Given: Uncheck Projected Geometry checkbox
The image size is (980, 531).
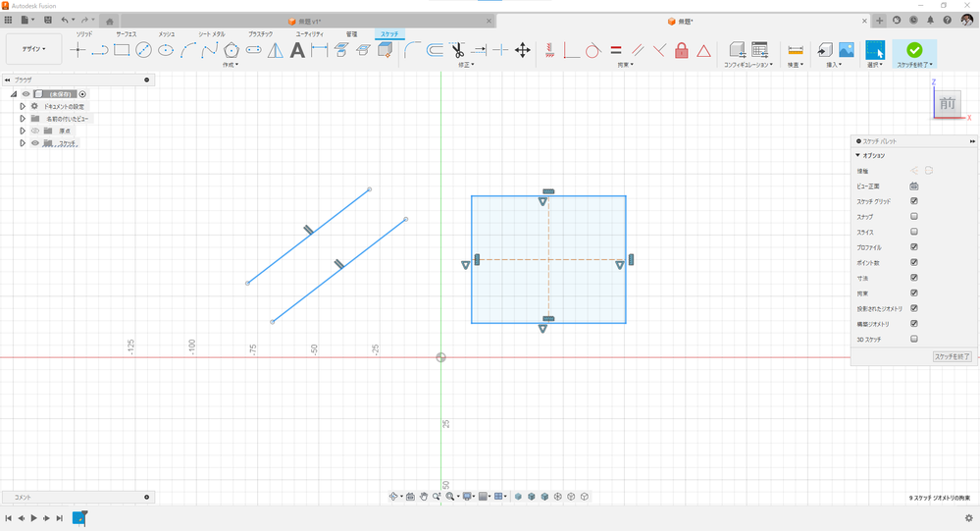Looking at the screenshot, I should [913, 308].
